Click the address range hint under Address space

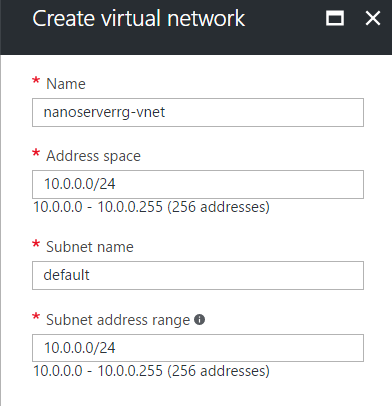pos(151,207)
